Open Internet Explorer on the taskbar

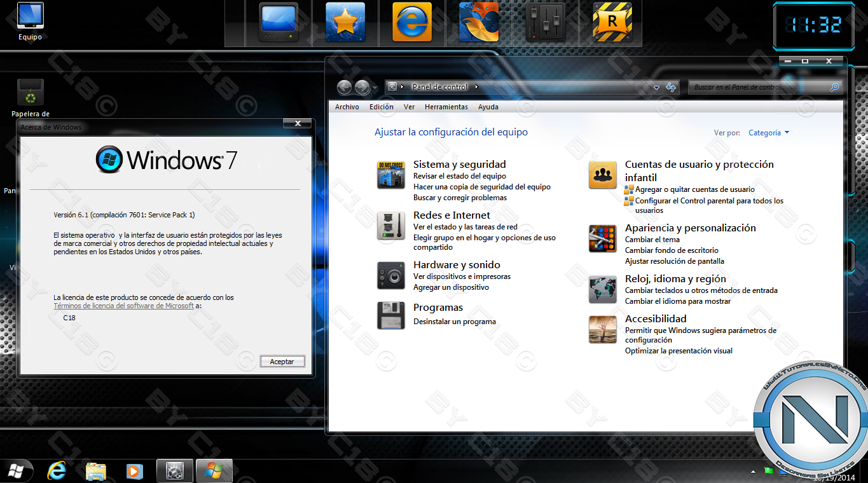pyautogui.click(x=57, y=471)
